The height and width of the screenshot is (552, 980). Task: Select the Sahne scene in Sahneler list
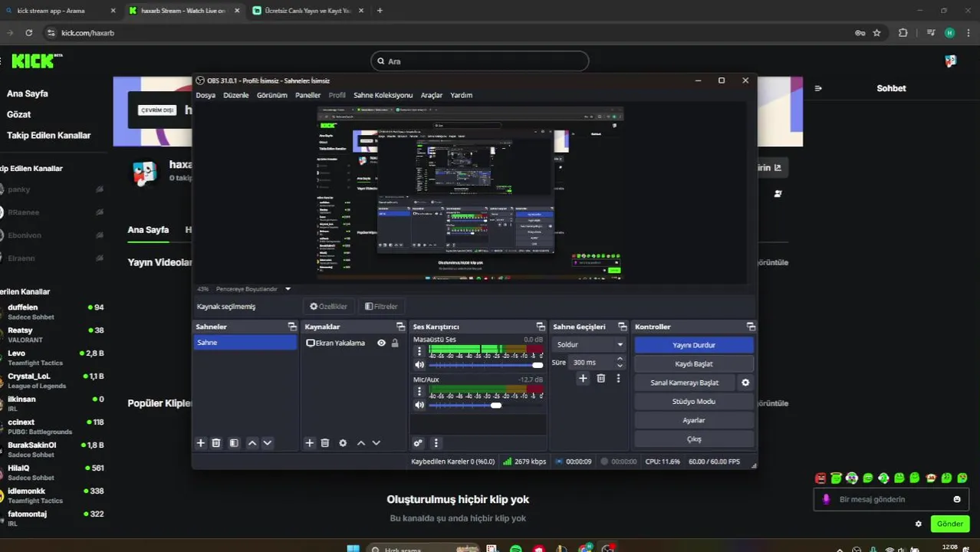tap(245, 343)
